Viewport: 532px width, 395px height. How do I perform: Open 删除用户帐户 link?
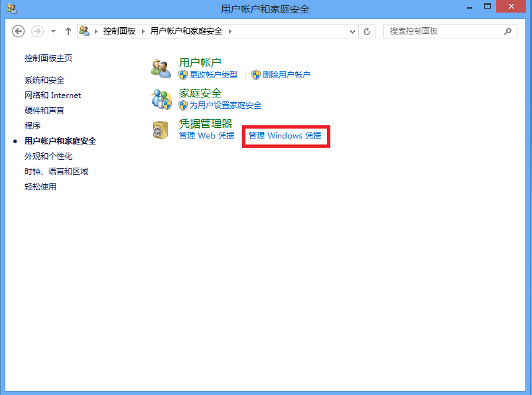point(287,75)
